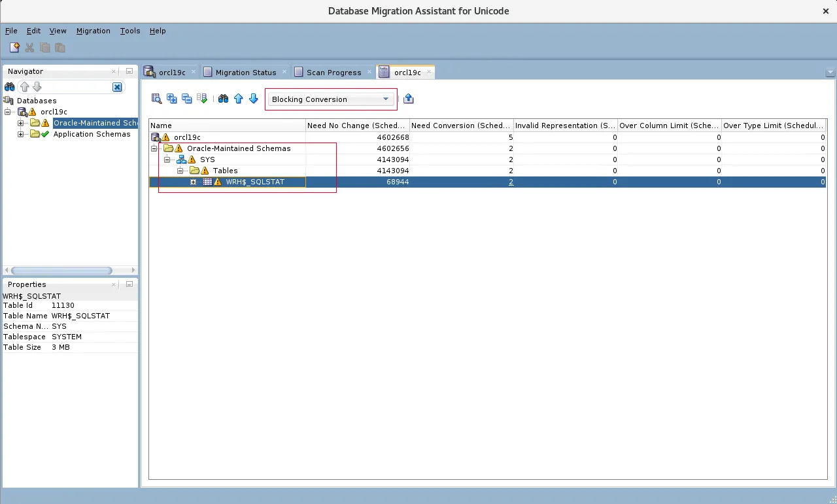Click the Expand All icon in report toolbar
837x504 pixels.
[172, 99]
